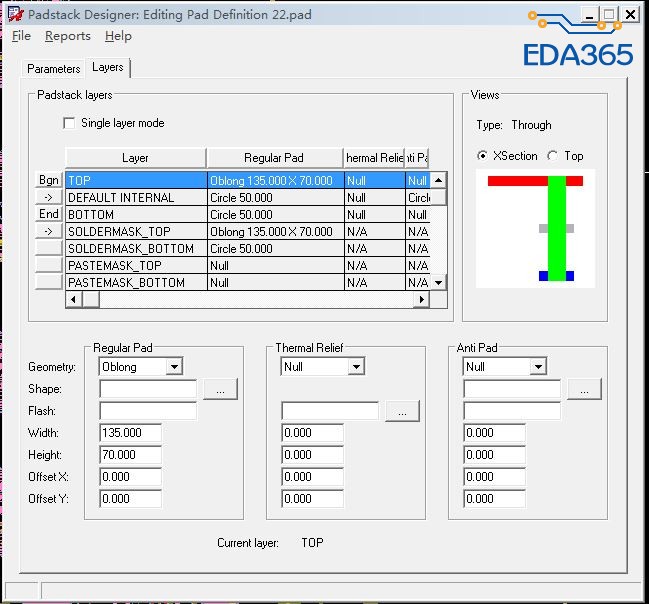This screenshot has width=649, height=604.
Task: Click the Anti Pad Shape field
Action: pyautogui.click(x=512, y=389)
